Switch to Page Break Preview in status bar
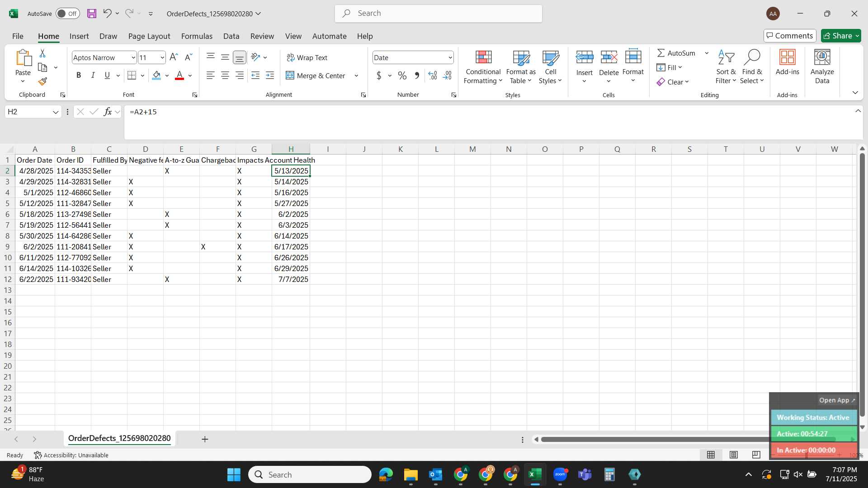 tap(756, 455)
